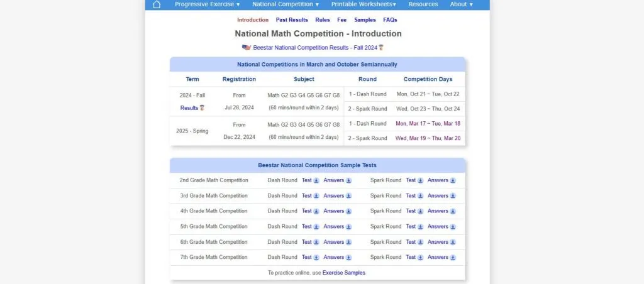
Task: Download 4th Grade Spark Round Test icon
Action: pyautogui.click(x=420, y=211)
